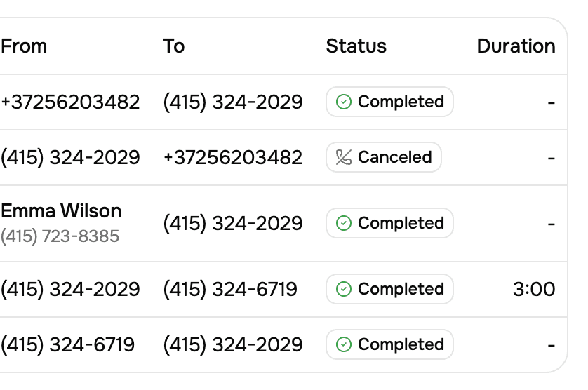588x390 pixels.
Task: Click the Completed badge in Emma Wilson row
Action: [x=389, y=224]
